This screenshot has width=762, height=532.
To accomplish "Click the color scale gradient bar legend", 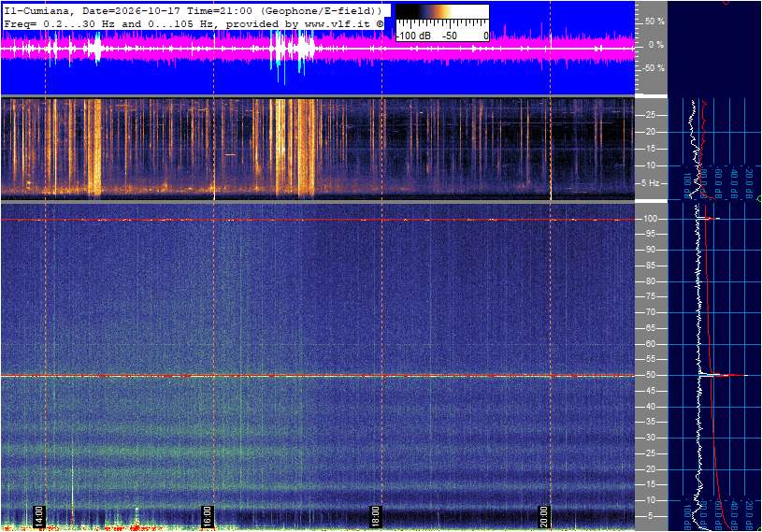I will [441, 12].
